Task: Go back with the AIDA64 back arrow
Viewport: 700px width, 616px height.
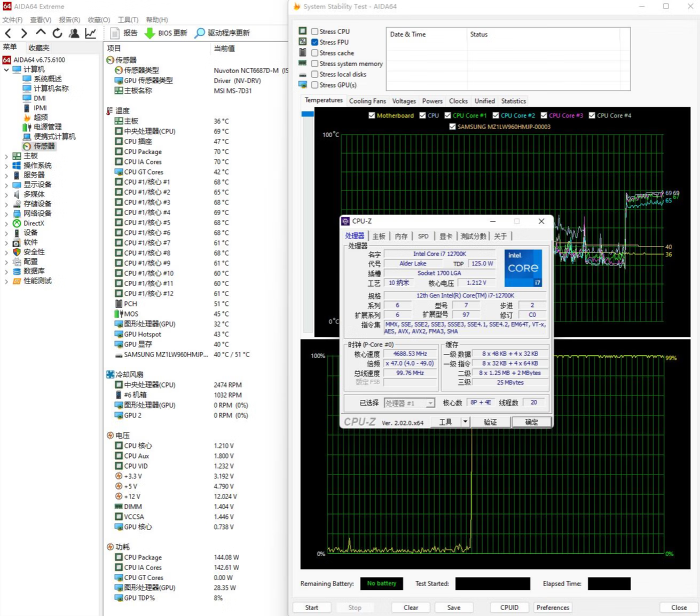Action: [x=8, y=33]
